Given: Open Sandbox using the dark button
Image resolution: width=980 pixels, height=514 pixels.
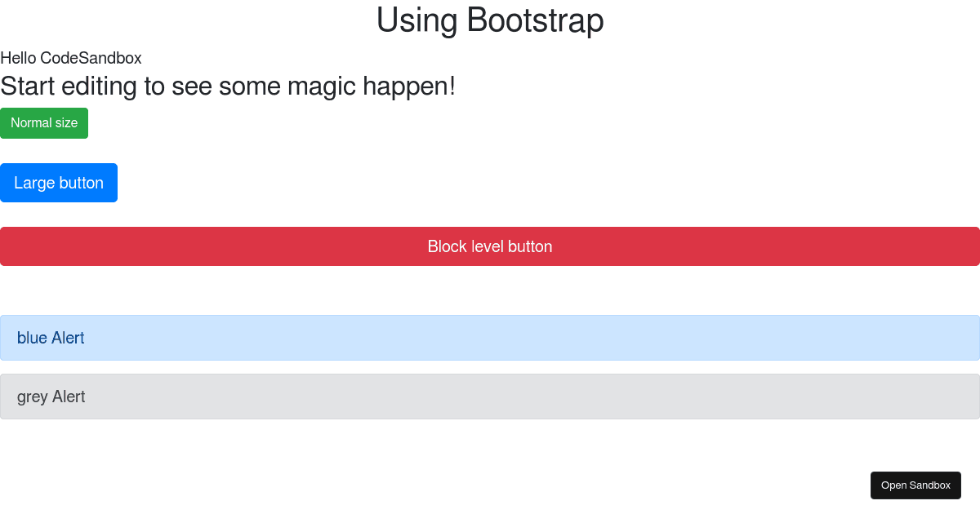Looking at the screenshot, I should [915, 485].
